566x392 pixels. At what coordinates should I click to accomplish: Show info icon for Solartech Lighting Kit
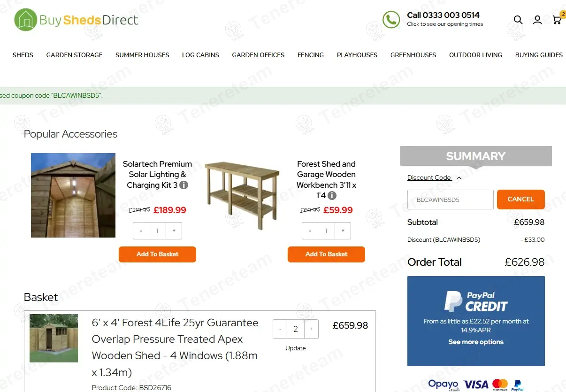(184, 185)
